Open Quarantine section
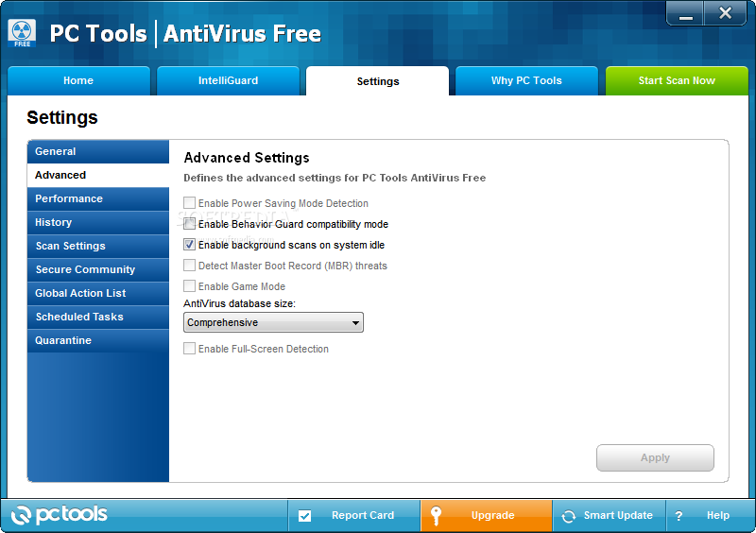The image size is (756, 533). tap(98, 340)
